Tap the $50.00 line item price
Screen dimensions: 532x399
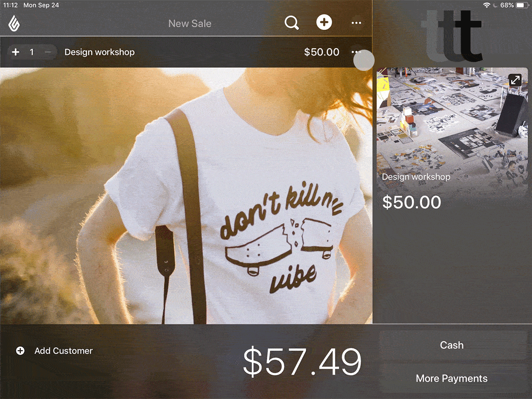321,52
